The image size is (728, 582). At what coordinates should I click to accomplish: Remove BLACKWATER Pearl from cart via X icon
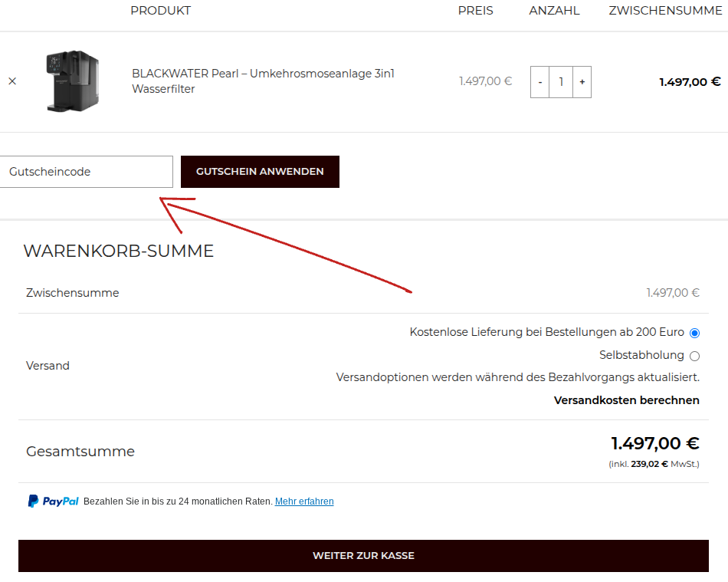pyautogui.click(x=12, y=81)
